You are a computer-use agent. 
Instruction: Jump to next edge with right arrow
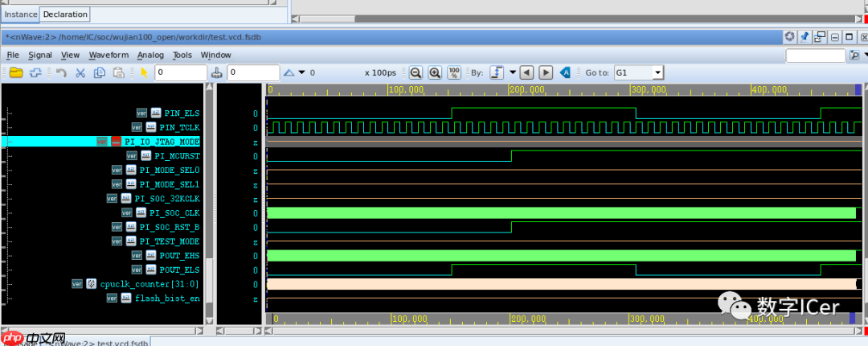(546, 72)
